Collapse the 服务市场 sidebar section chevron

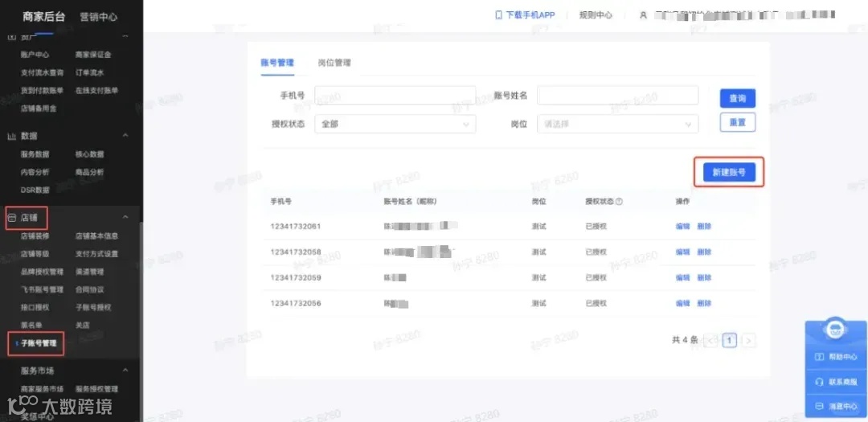[x=125, y=370]
